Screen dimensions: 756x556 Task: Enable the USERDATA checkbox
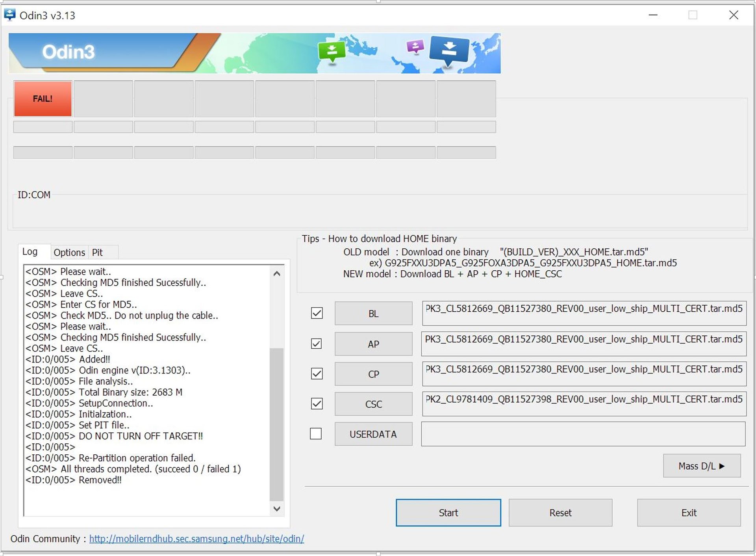pyautogui.click(x=316, y=433)
